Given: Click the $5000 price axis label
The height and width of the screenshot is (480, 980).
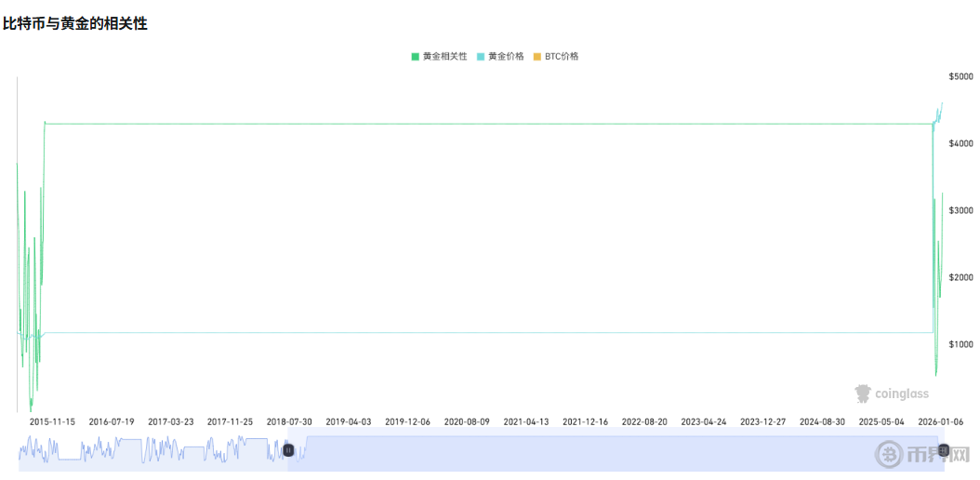Looking at the screenshot, I should point(960,76).
